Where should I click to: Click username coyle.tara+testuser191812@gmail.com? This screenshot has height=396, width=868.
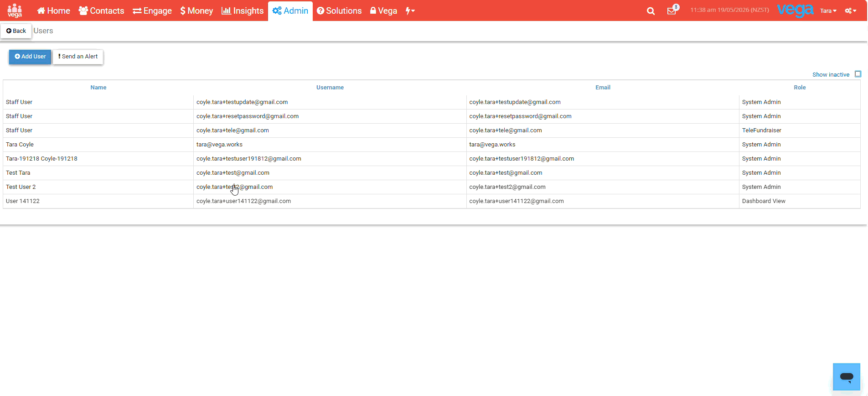249,159
